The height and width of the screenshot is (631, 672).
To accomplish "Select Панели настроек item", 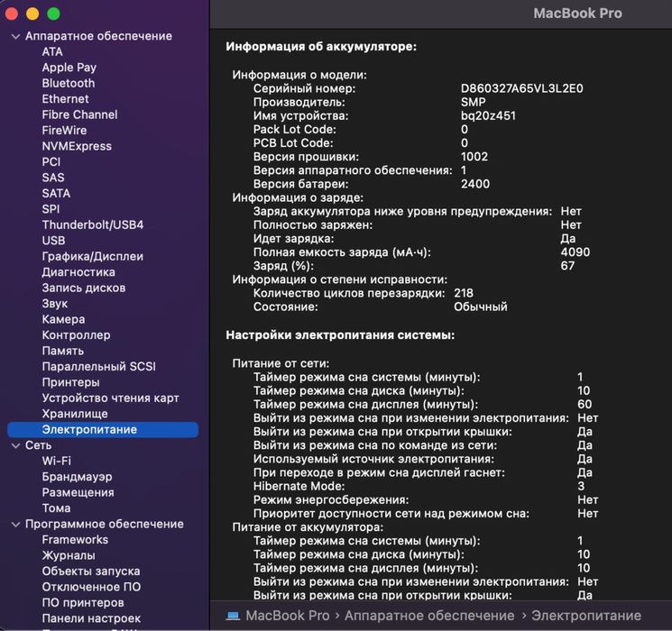I will pos(91,618).
